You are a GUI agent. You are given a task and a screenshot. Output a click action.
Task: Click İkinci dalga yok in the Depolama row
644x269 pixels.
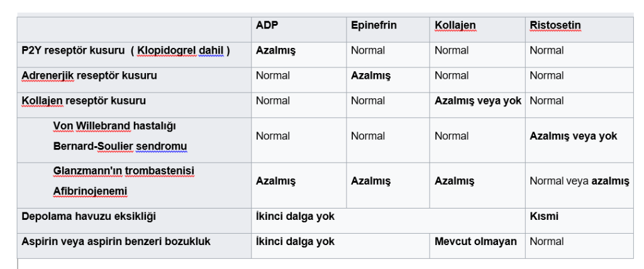[295, 217]
